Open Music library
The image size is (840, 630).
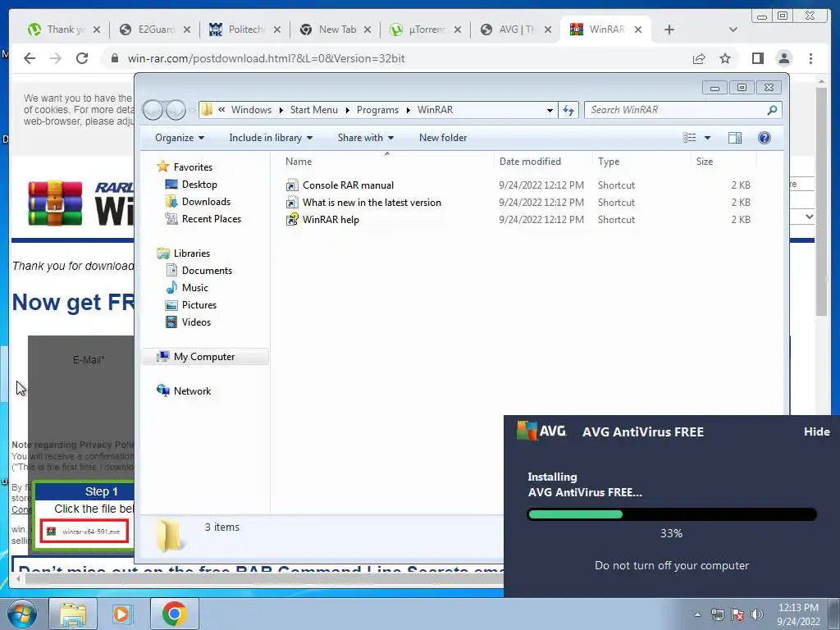pos(187,288)
